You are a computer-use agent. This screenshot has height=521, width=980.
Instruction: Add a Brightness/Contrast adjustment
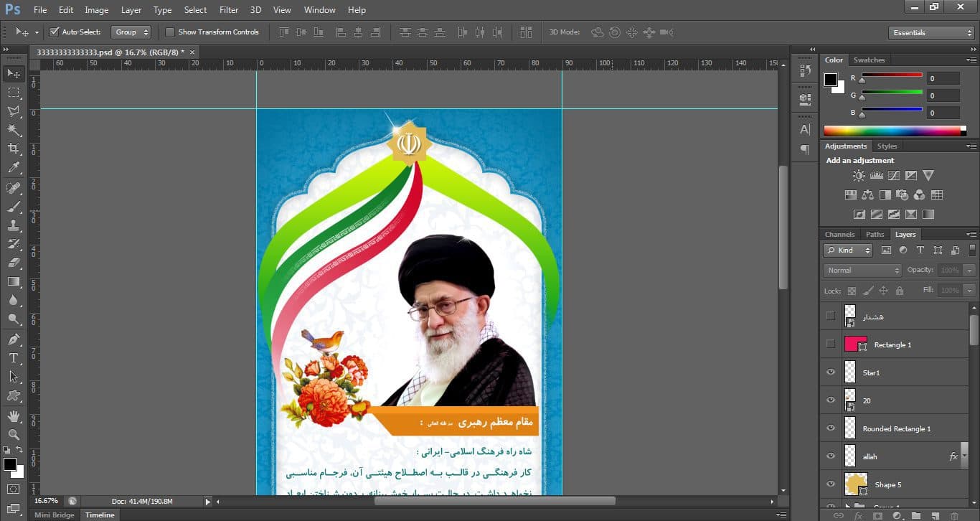point(859,175)
